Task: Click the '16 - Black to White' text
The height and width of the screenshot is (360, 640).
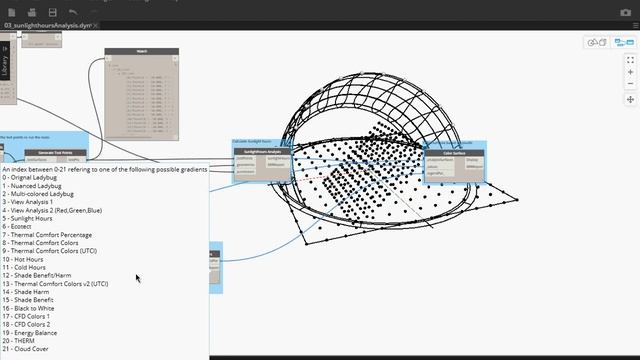Action: pos(28,308)
